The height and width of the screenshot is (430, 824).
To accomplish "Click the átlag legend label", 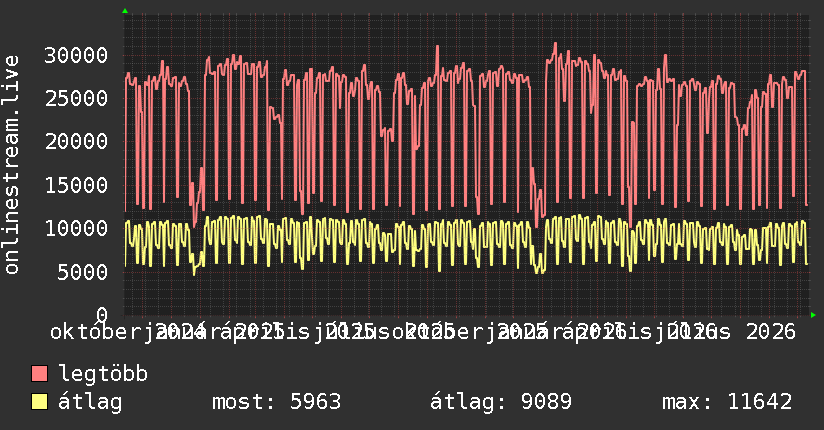I will point(90,402).
